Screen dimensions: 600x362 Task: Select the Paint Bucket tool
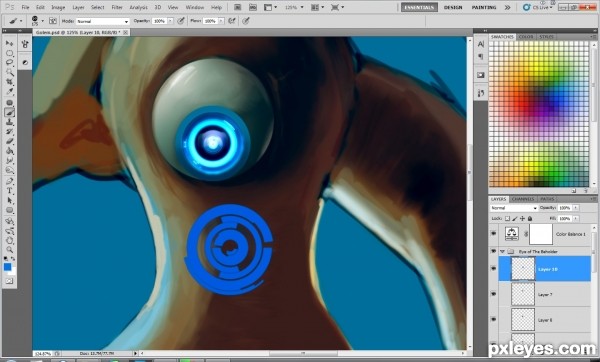(x=10, y=151)
